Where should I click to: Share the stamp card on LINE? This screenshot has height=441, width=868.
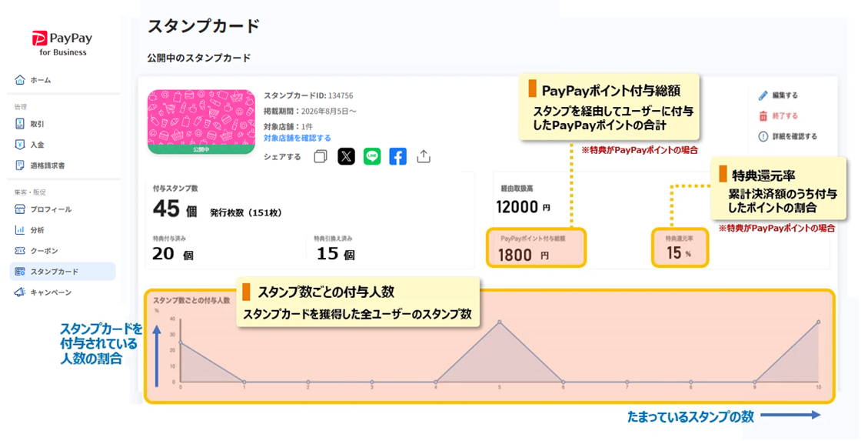(x=372, y=157)
